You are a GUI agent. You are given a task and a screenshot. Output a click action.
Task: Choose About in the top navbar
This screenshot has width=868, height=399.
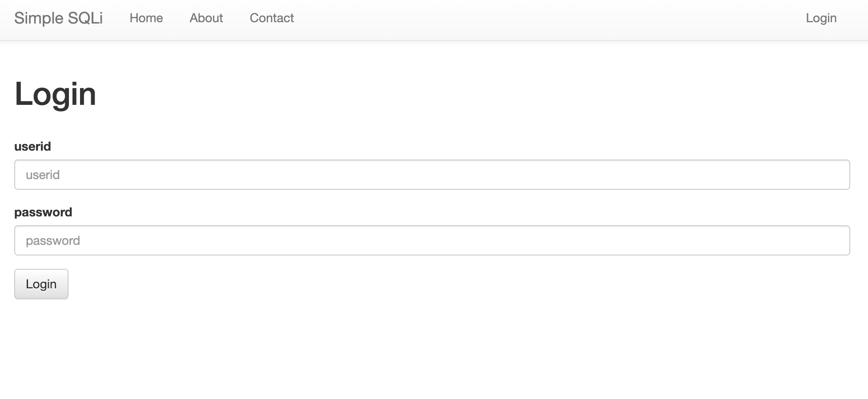[x=206, y=18]
